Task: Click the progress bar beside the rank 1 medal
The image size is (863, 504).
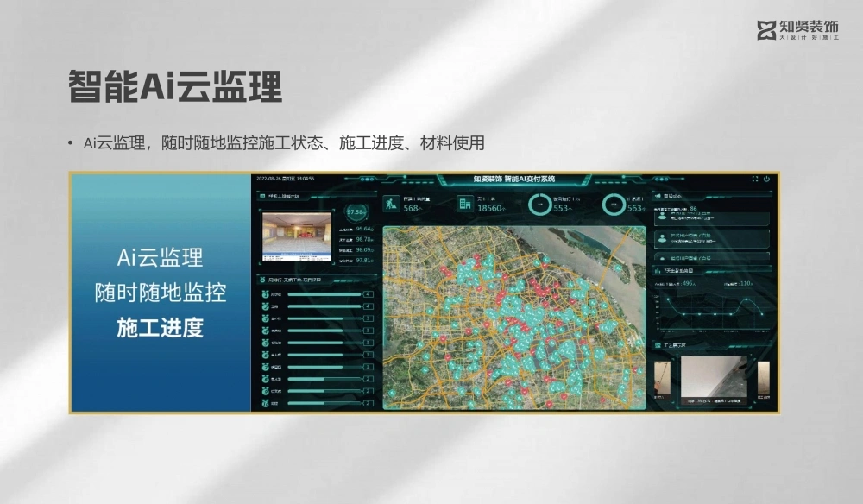Action: pos(324,294)
